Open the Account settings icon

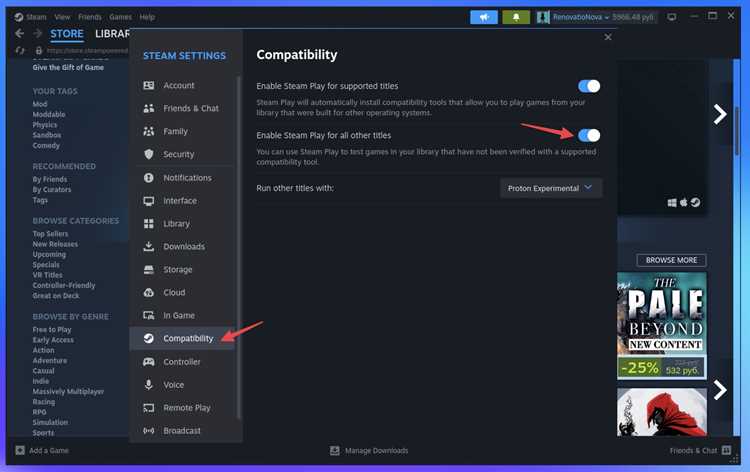point(149,85)
